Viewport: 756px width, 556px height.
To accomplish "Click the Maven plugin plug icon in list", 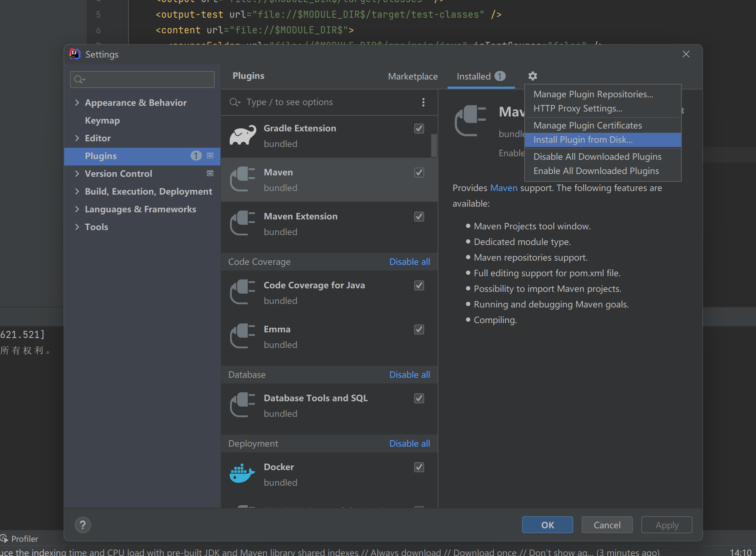I will (x=243, y=179).
